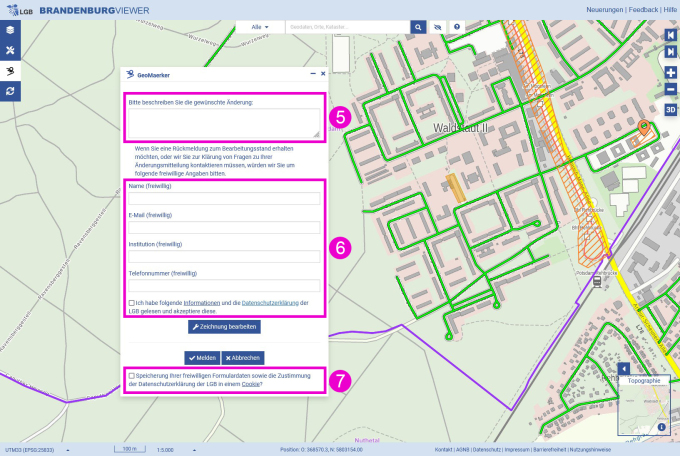Go to next map view
680x456 pixels.
(x=670, y=52)
